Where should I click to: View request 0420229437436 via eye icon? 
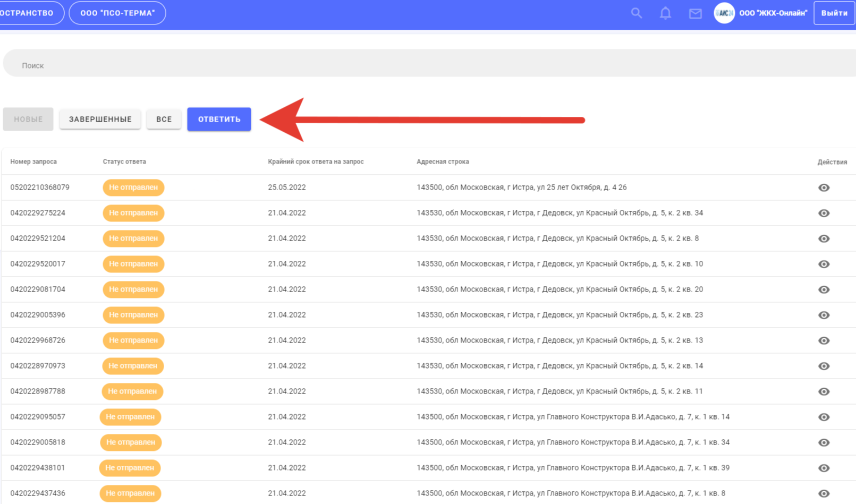[824, 493]
